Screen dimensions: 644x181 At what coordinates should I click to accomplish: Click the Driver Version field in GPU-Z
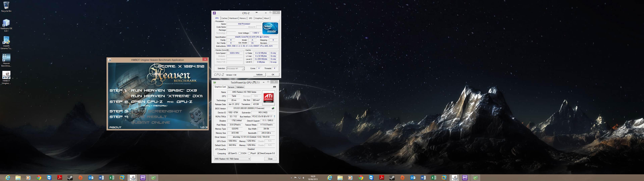coord(251,137)
